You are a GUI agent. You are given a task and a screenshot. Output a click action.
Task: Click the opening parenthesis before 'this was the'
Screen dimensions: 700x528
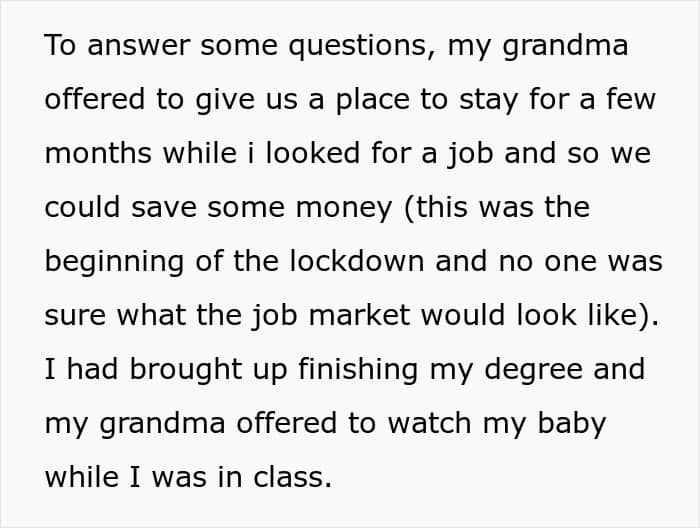click(408, 208)
